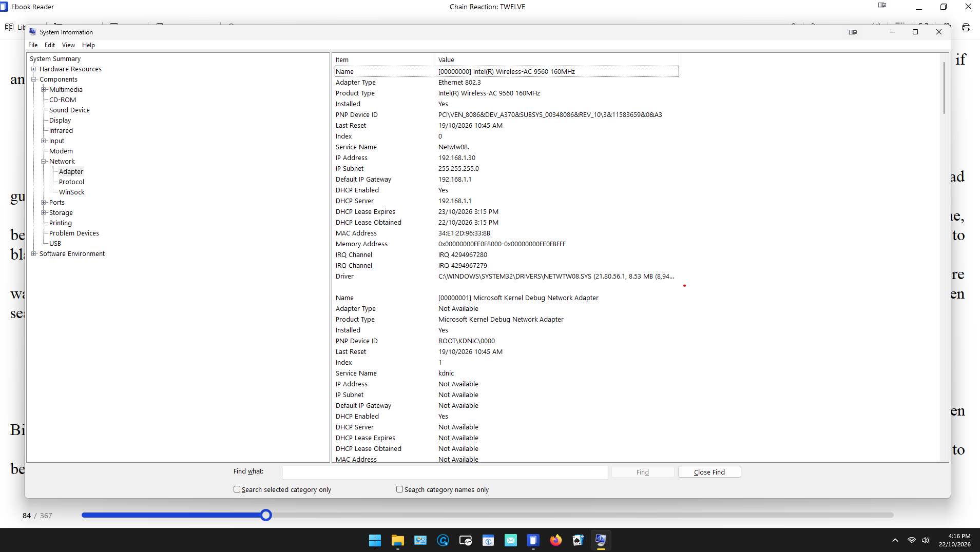This screenshot has height=552, width=980.
Task: Click the System Information taskbar icon
Action: (601, 540)
